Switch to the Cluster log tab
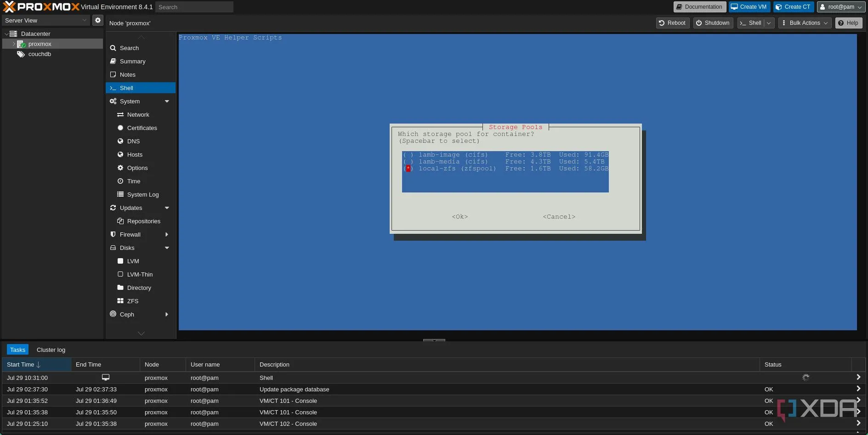The width and height of the screenshot is (868, 435). [x=51, y=350]
